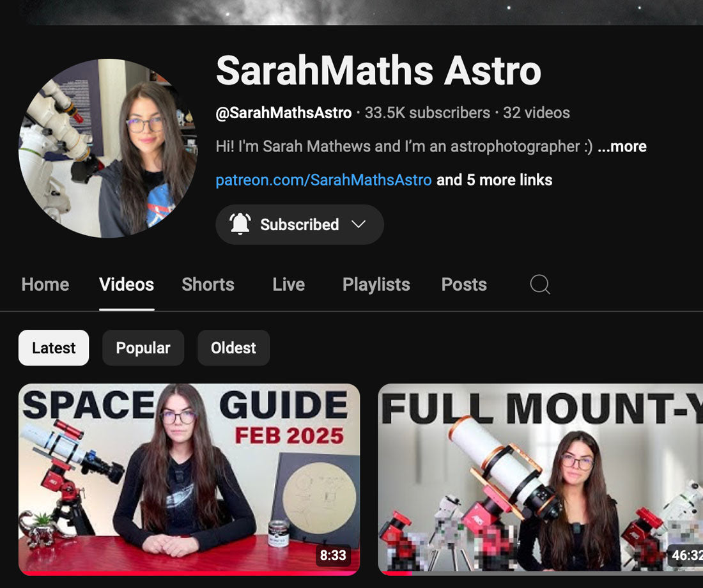703x588 pixels.
Task: Click the SarahMaths Astro channel title
Action: (x=378, y=70)
